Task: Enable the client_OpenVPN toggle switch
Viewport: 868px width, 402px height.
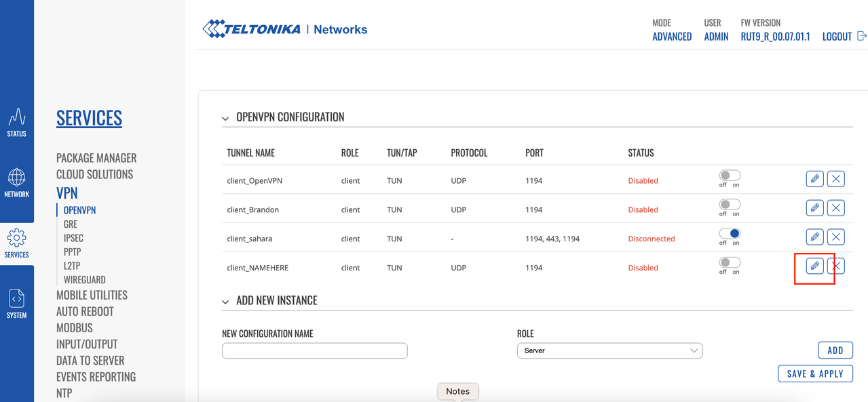Action: pos(730,176)
